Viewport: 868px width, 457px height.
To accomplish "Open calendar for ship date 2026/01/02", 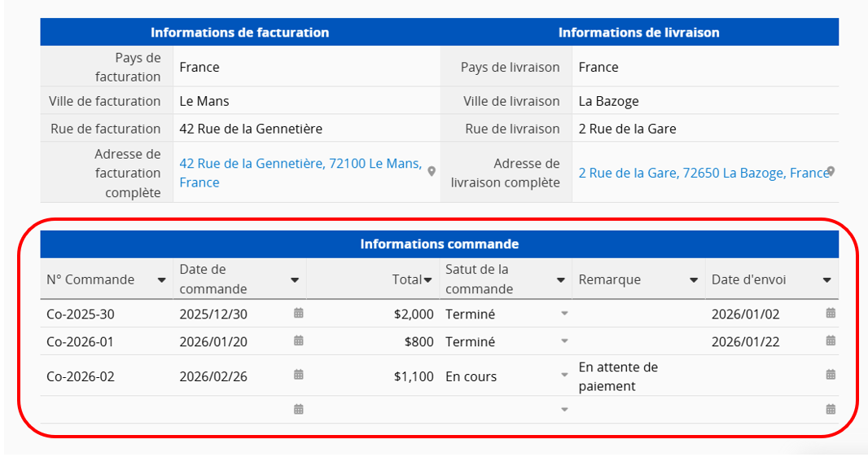I will point(831,313).
